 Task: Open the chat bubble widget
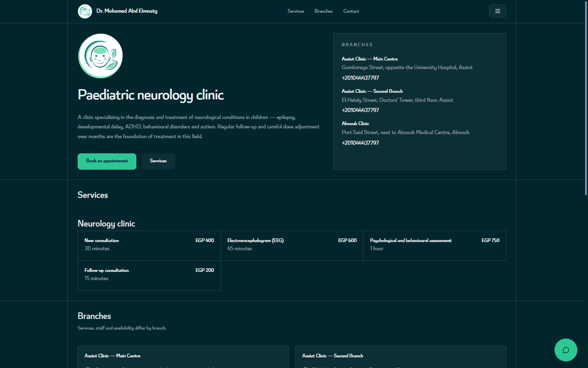(x=566, y=350)
